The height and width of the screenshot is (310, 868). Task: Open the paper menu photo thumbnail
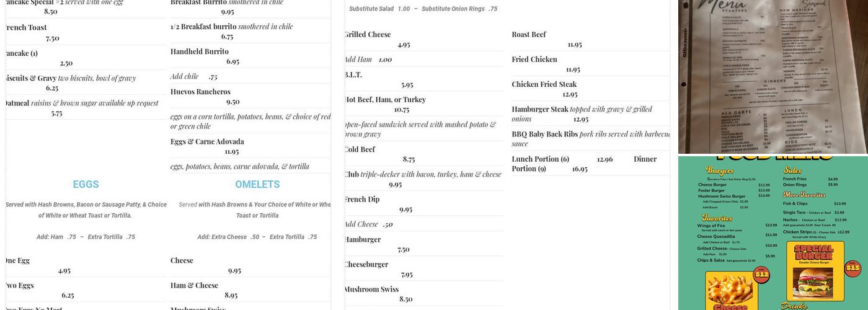pos(773,76)
